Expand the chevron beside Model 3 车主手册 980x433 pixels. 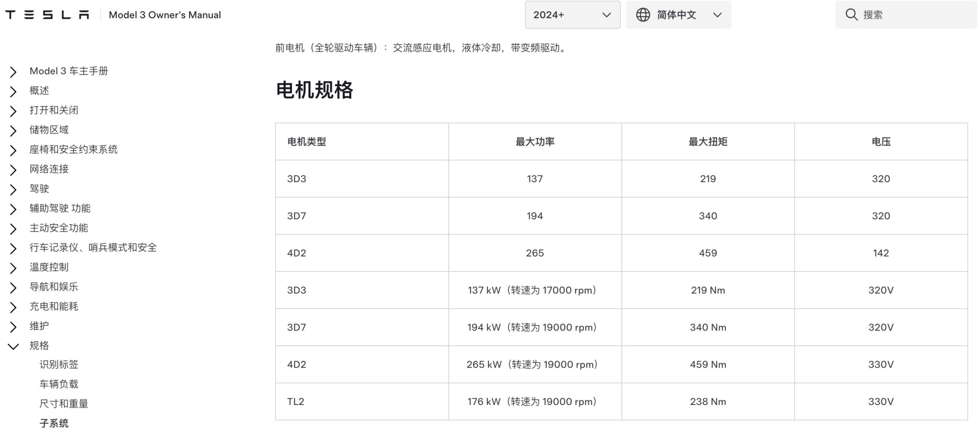13,72
